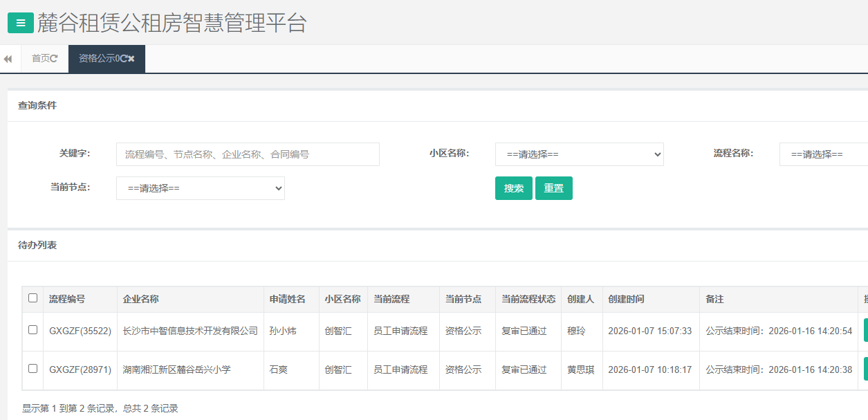Click the 重置 button
This screenshot has height=420, width=868.
(x=553, y=188)
